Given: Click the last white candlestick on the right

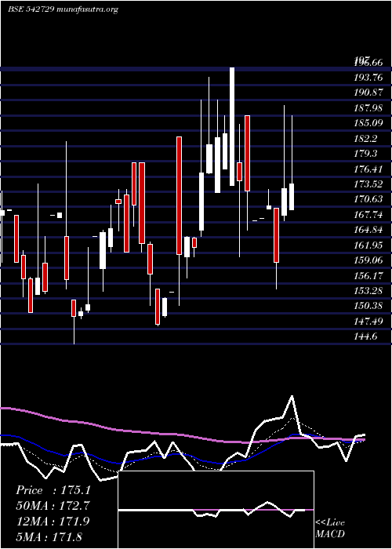Looking at the screenshot, I should pos(292,197).
